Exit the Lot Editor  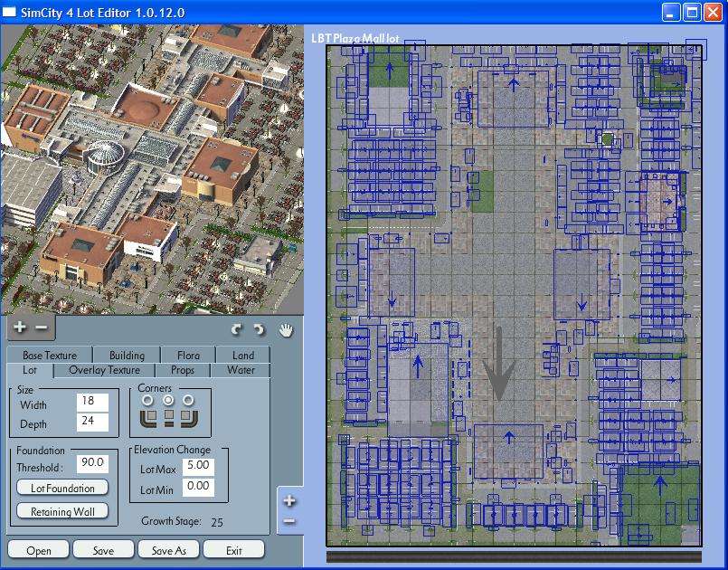(234, 550)
